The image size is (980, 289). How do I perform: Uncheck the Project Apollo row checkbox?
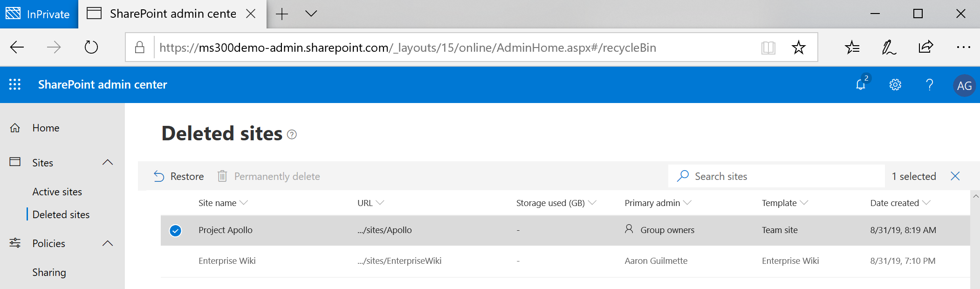pyautogui.click(x=175, y=230)
